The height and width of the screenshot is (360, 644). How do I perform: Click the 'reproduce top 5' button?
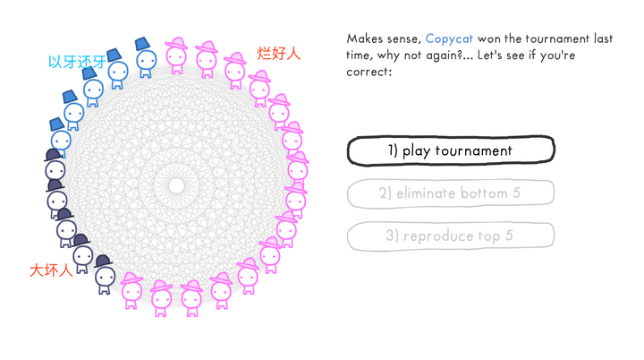coord(451,236)
